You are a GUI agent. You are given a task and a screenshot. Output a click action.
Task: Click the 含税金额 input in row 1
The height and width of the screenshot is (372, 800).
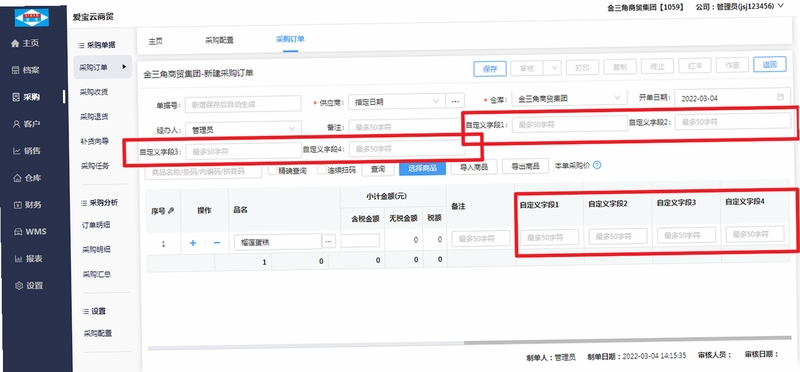click(361, 240)
